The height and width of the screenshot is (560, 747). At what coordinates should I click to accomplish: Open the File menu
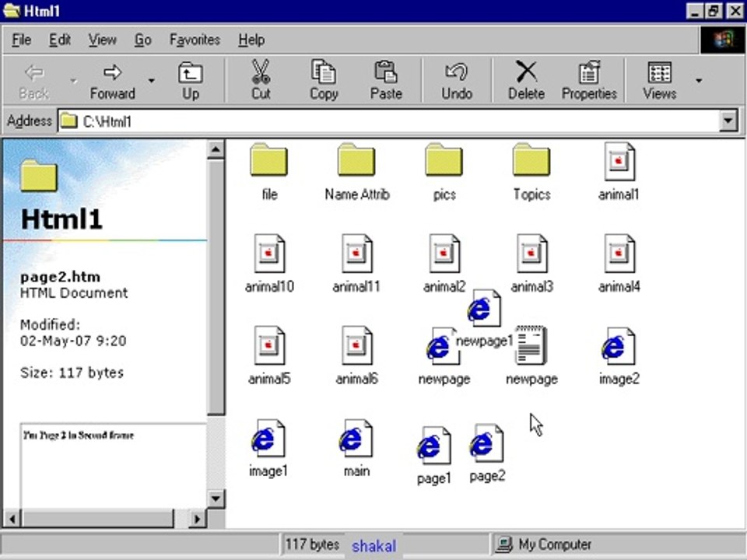coord(22,40)
